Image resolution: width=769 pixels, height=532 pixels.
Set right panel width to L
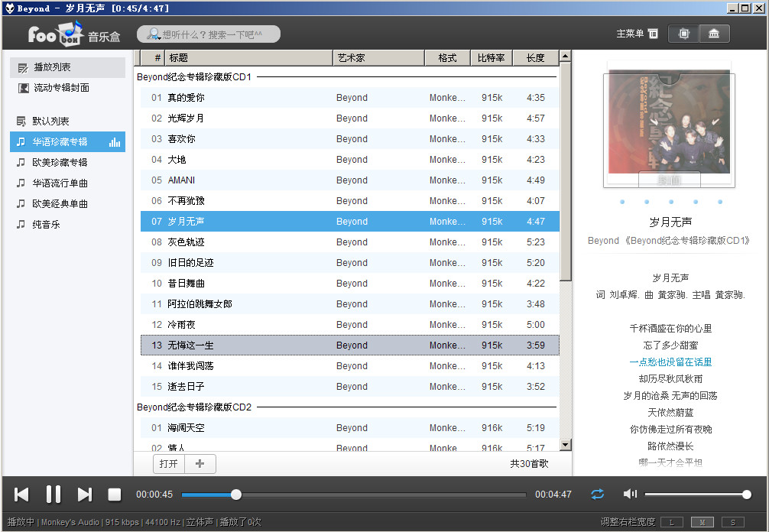[x=672, y=522]
